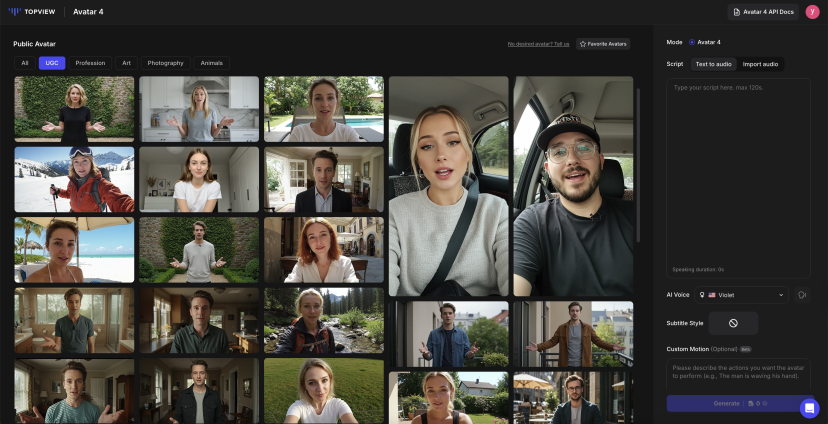Select the no-subtitle style icon
828x424 pixels.
pos(733,323)
